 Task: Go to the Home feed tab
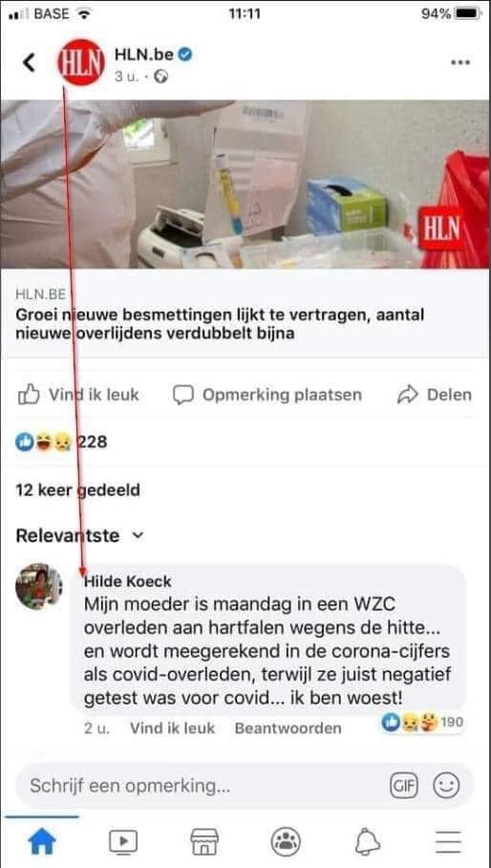(x=42, y=842)
